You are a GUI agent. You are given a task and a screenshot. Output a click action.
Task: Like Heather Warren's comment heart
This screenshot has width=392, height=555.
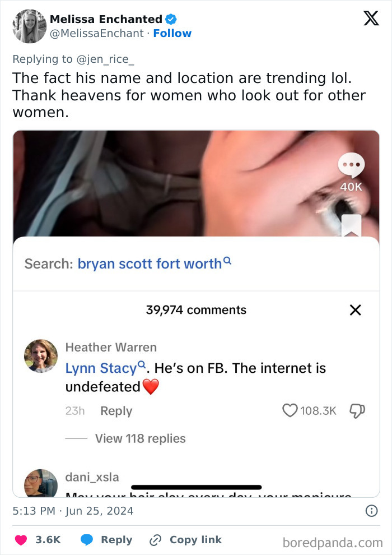point(290,411)
